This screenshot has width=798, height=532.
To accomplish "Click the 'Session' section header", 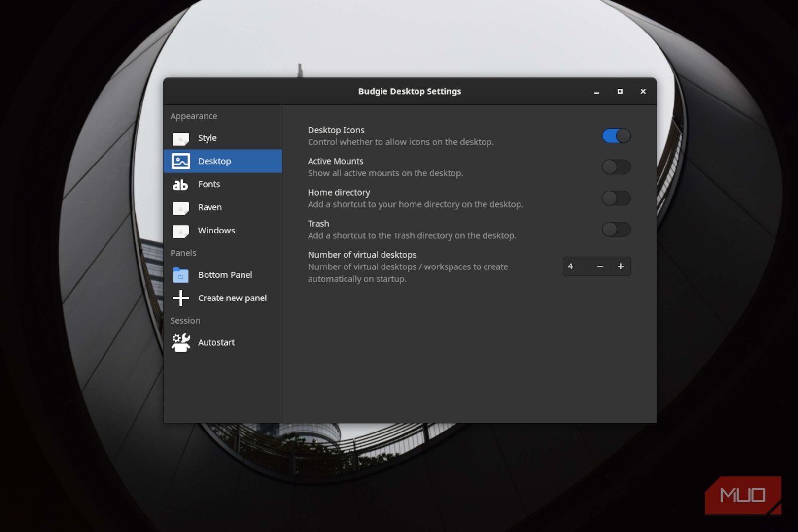I will (185, 320).
